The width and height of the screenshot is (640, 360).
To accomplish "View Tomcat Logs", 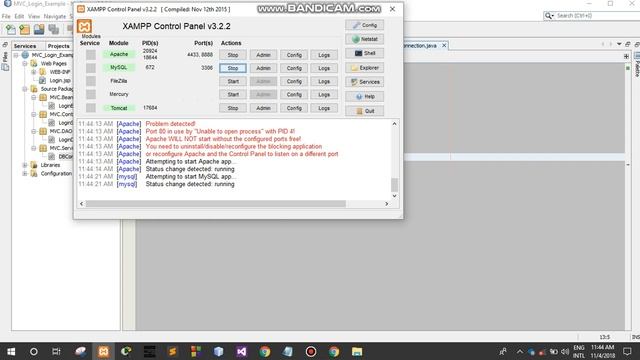I will click(324, 108).
